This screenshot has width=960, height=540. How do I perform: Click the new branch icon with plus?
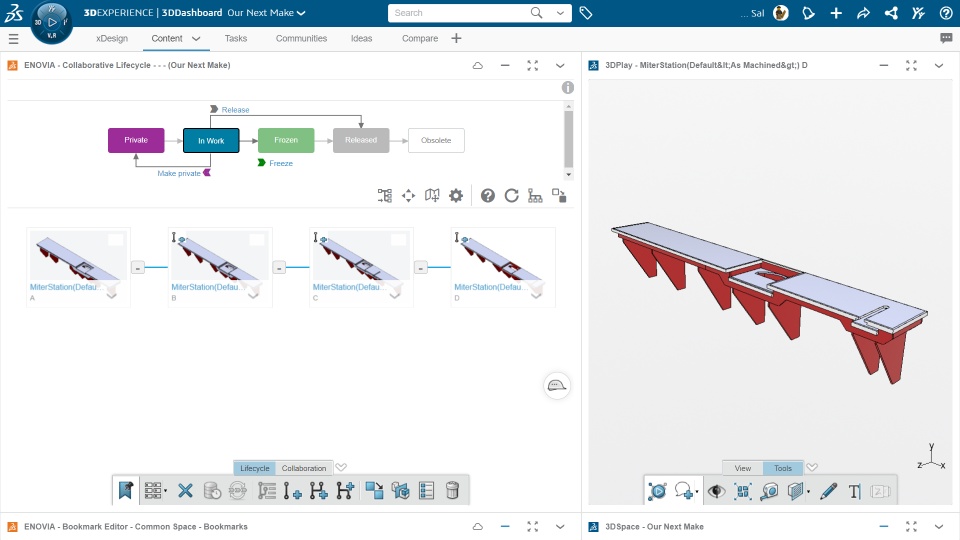pyautogui.click(x=345, y=490)
